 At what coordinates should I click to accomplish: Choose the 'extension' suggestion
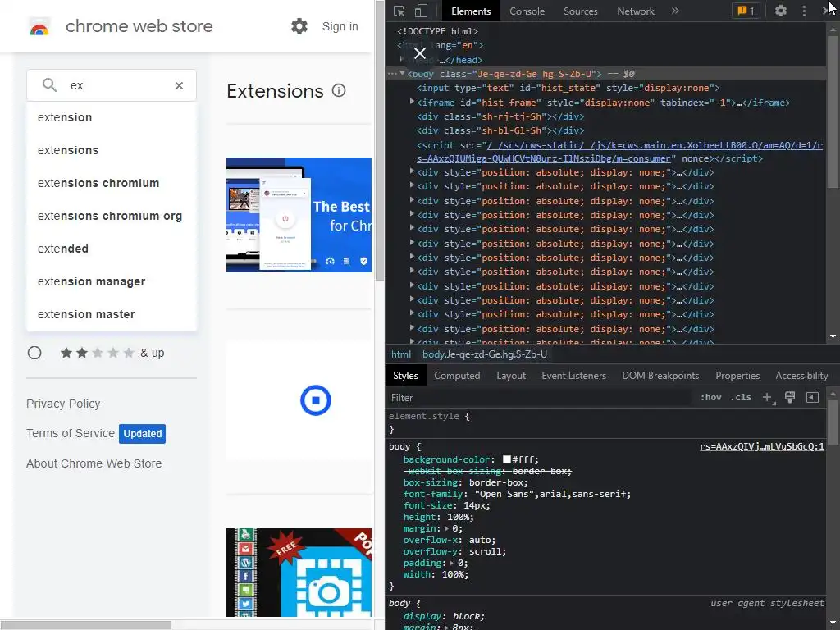coord(112,117)
